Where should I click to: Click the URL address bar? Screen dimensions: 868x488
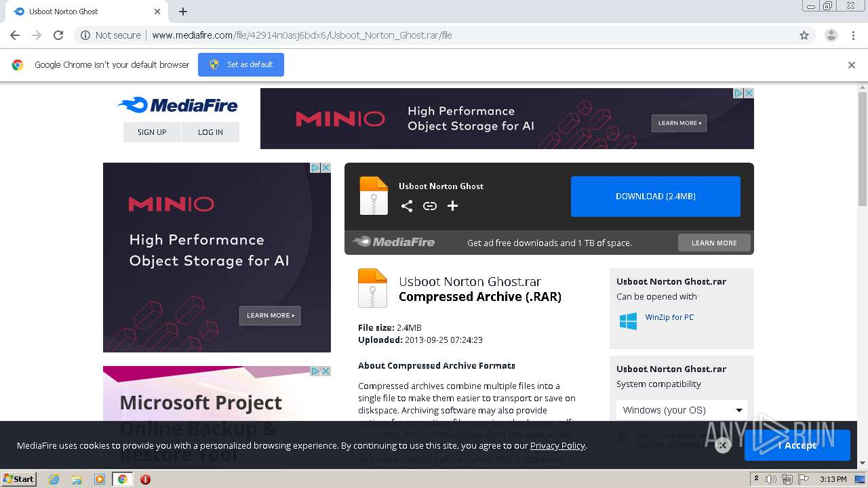click(434, 35)
